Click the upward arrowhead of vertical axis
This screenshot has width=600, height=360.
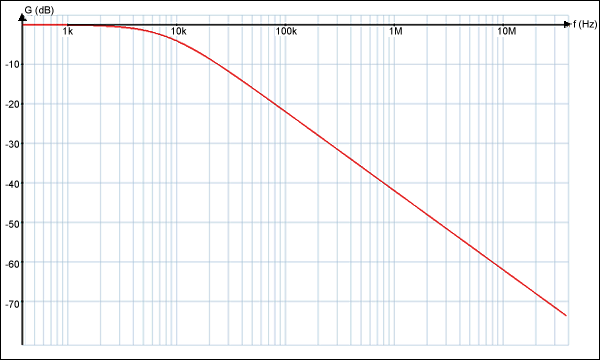pos(22,17)
